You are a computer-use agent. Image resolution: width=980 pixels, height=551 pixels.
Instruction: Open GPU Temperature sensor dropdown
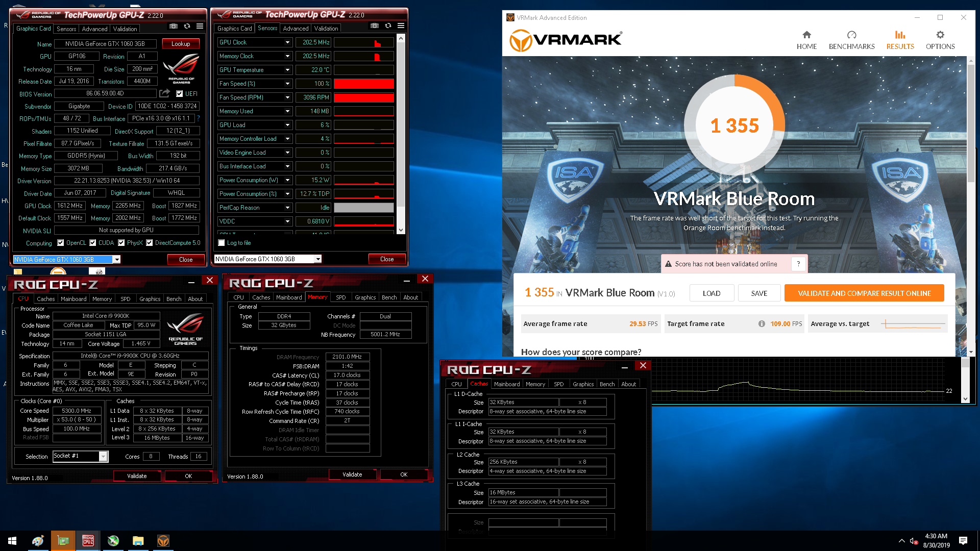[x=287, y=70]
